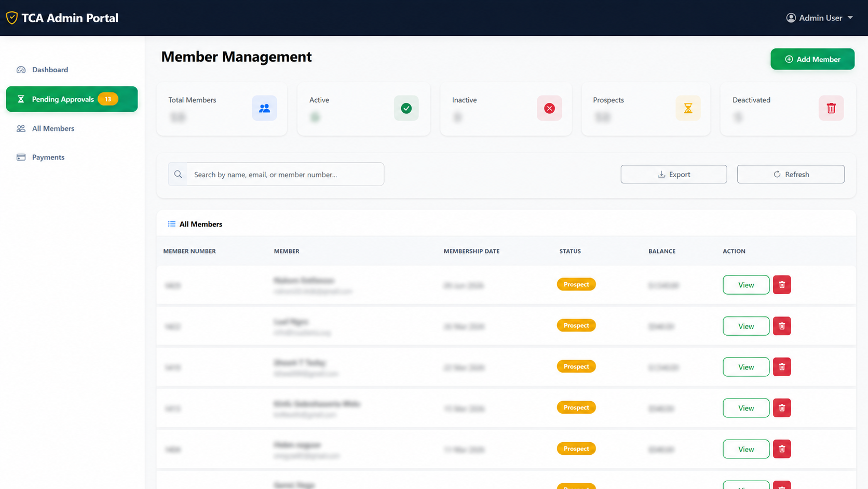This screenshot has height=489, width=868.
Task: Open Pending Approvals in the sidebar
Action: pyautogui.click(x=72, y=99)
